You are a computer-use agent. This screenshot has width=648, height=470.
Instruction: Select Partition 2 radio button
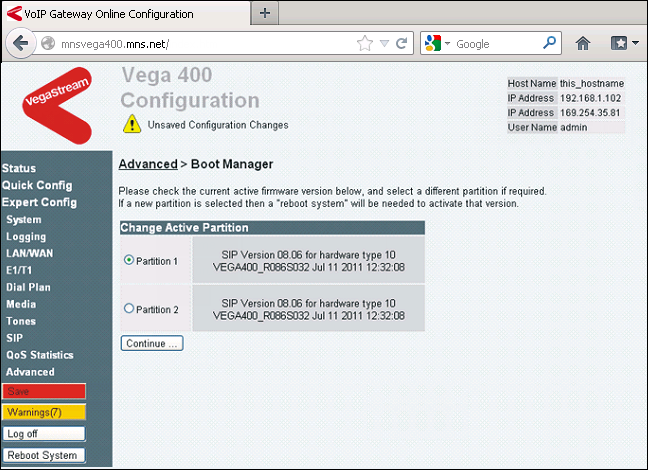[128, 309]
